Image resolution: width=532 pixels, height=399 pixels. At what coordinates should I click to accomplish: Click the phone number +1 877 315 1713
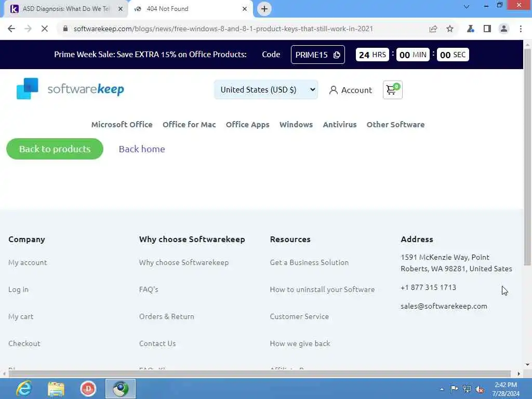(x=428, y=287)
